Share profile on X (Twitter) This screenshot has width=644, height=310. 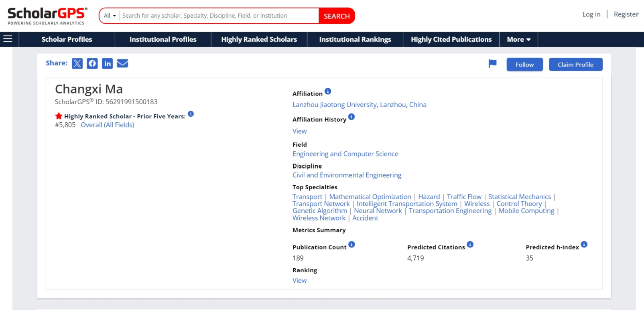77,63
